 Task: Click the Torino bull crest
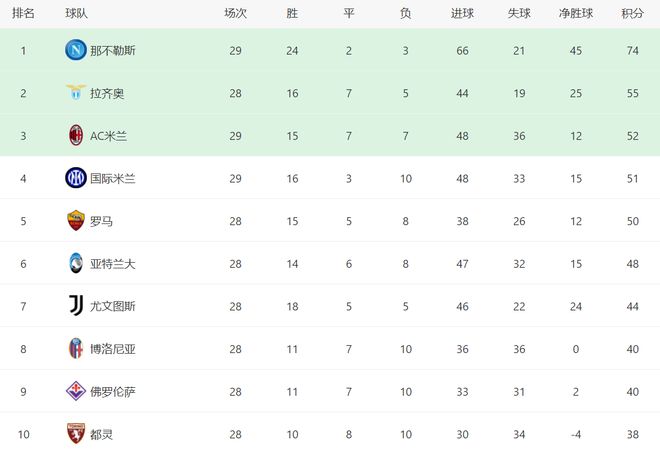[x=75, y=434]
